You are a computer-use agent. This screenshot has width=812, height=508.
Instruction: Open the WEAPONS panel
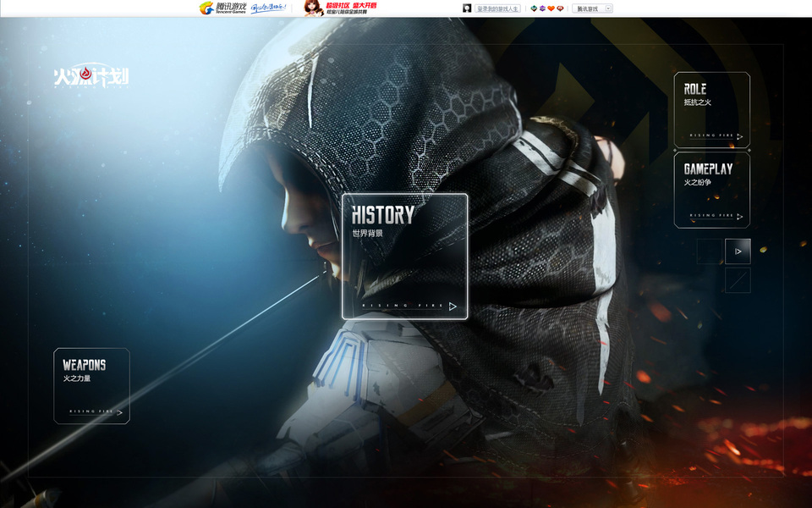tap(91, 386)
